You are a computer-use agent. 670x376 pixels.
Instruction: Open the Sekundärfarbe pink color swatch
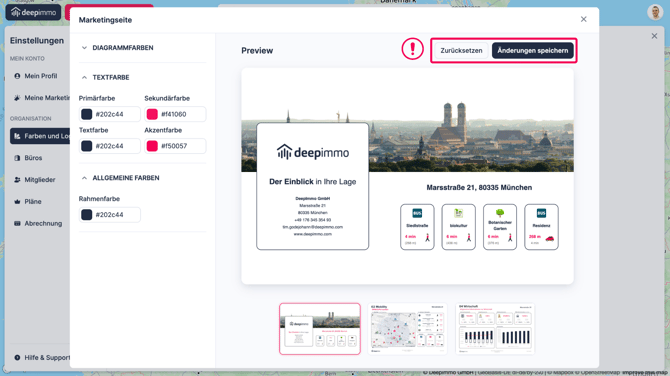click(x=152, y=114)
